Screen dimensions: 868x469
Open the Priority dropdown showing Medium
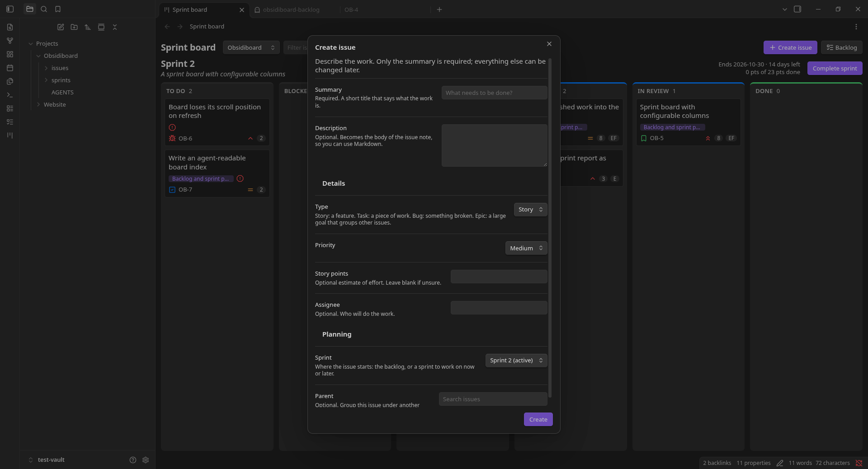click(x=526, y=248)
